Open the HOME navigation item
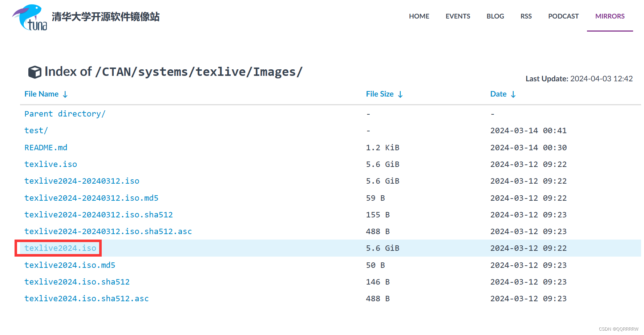Viewport: 644px width, 335px height. tap(419, 16)
